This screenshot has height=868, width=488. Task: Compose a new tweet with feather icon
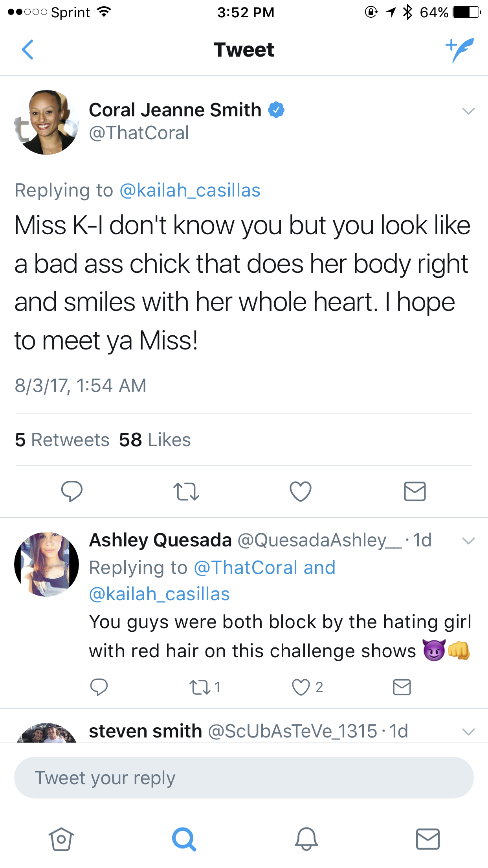pos(460,50)
